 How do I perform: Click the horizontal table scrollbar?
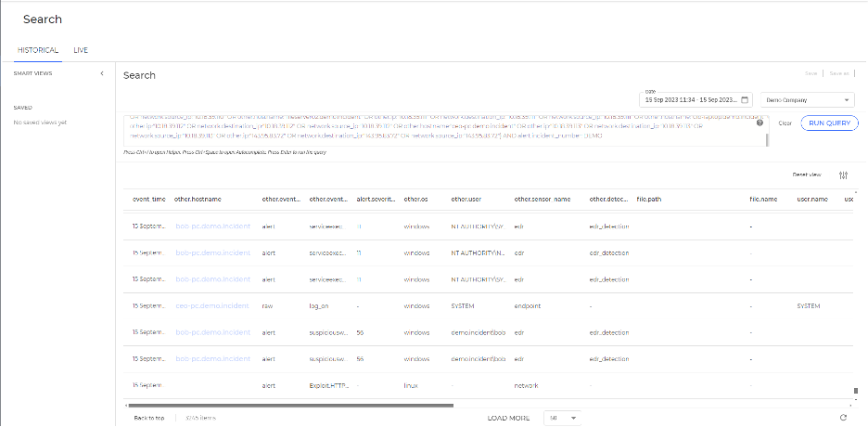click(289, 405)
